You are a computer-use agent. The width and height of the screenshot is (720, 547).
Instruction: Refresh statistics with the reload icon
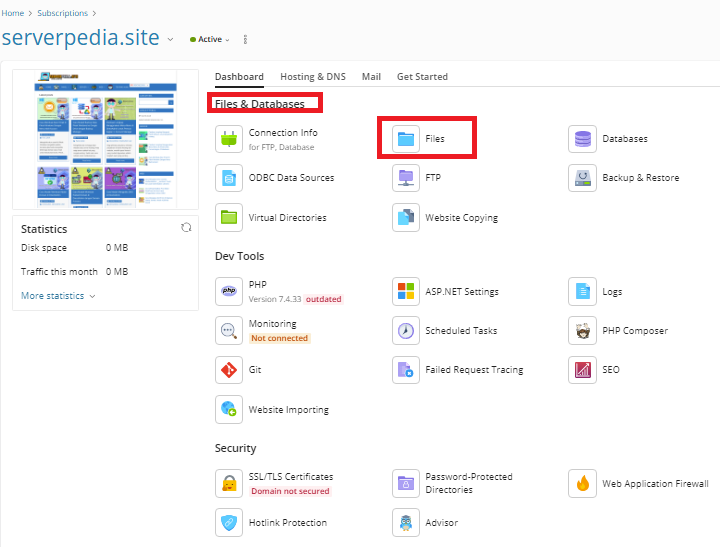pyautogui.click(x=186, y=228)
